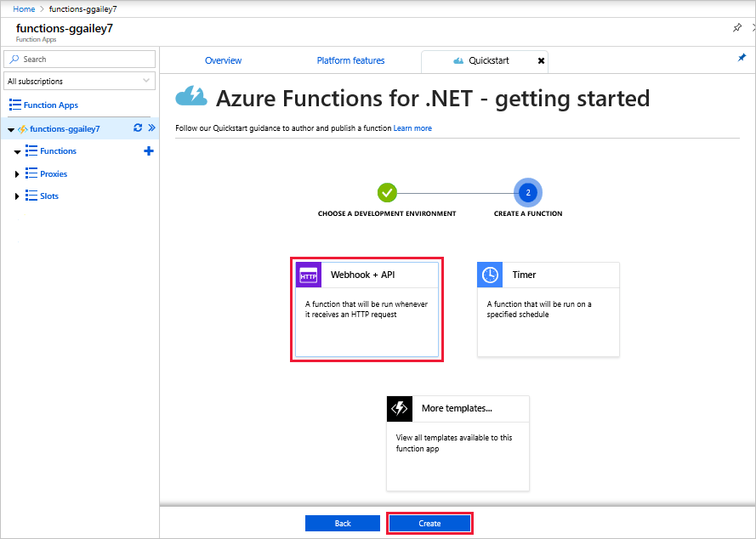The image size is (756, 539).
Task: Select functions-ggailey7 in the sidebar tree
Action: (65, 129)
